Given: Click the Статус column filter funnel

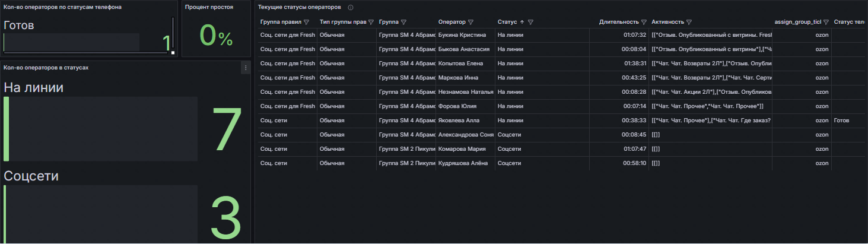Looking at the screenshot, I should pos(530,22).
